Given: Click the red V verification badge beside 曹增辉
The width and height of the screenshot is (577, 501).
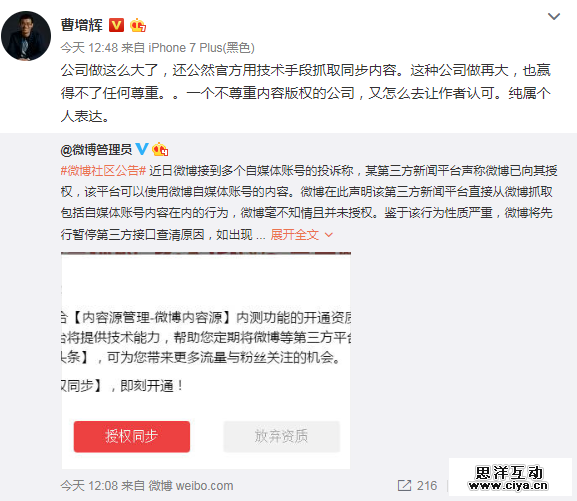Looking at the screenshot, I should (116, 25).
